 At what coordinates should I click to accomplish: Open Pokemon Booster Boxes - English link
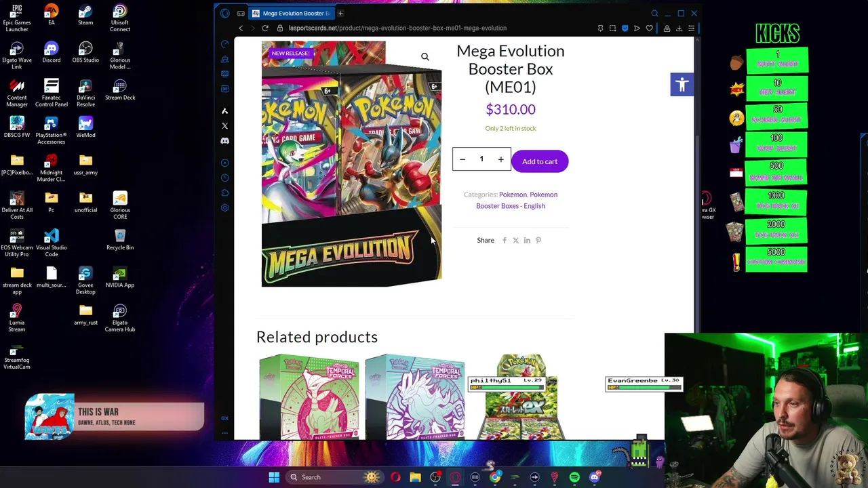point(517,200)
